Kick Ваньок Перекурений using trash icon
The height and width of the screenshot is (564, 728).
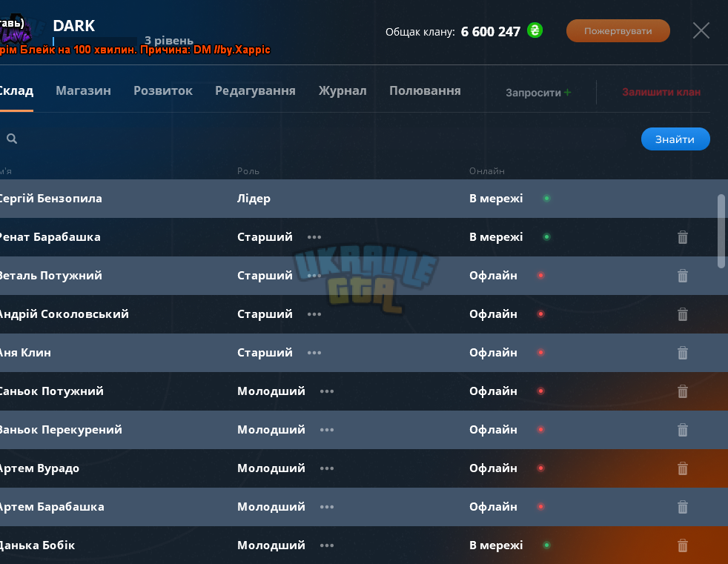click(x=683, y=430)
